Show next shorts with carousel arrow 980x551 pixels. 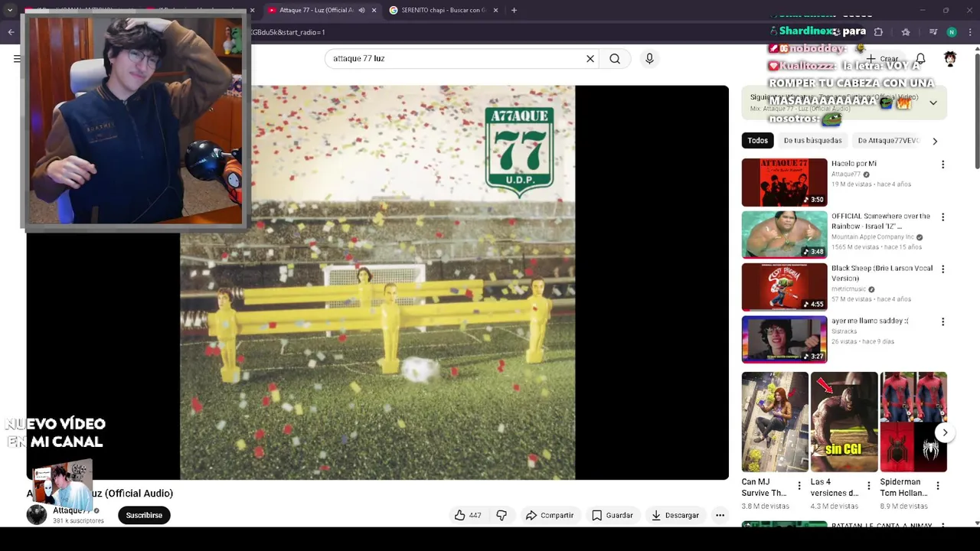945,432
